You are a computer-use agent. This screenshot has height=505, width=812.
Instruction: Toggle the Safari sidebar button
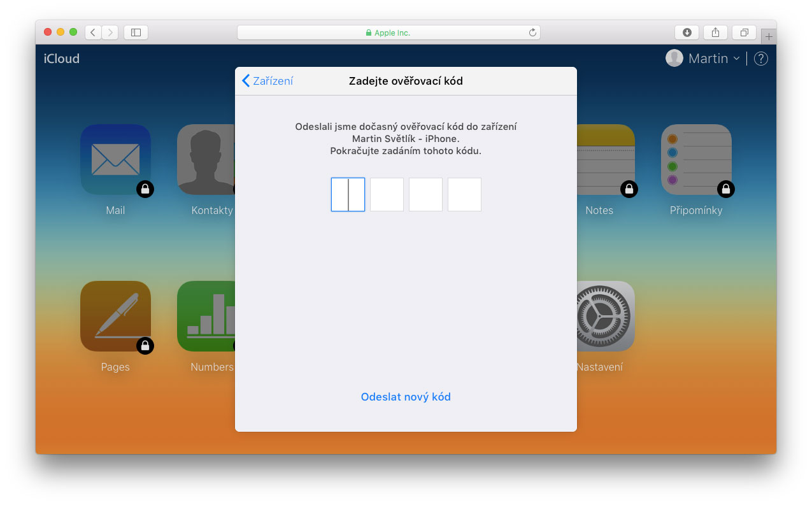coord(136,32)
